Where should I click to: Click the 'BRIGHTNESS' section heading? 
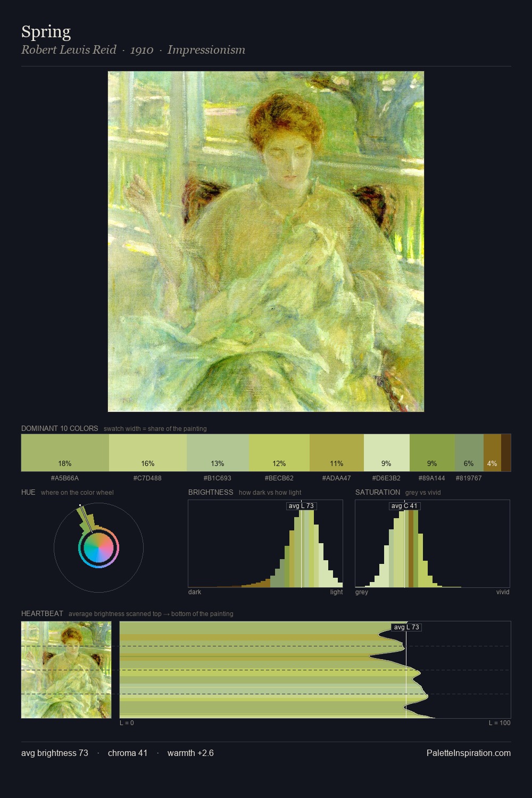click(211, 492)
